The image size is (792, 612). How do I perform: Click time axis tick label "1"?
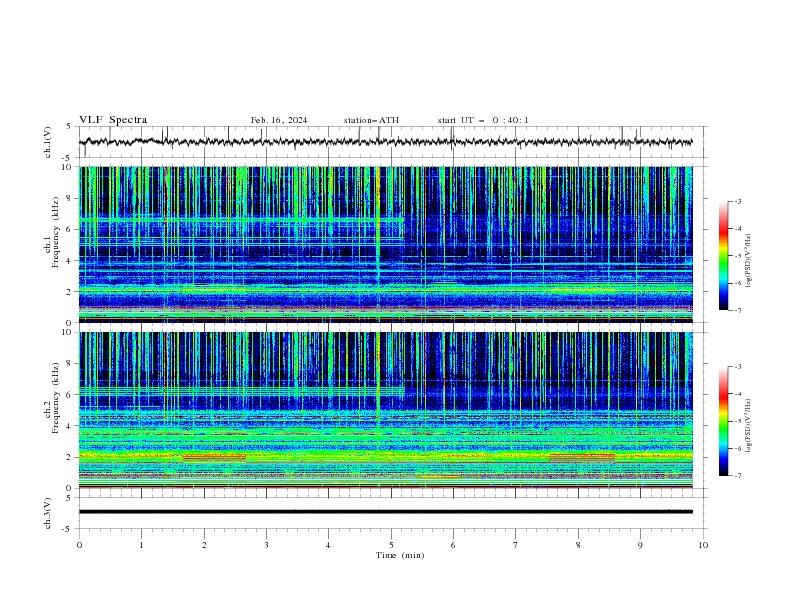[x=141, y=545]
